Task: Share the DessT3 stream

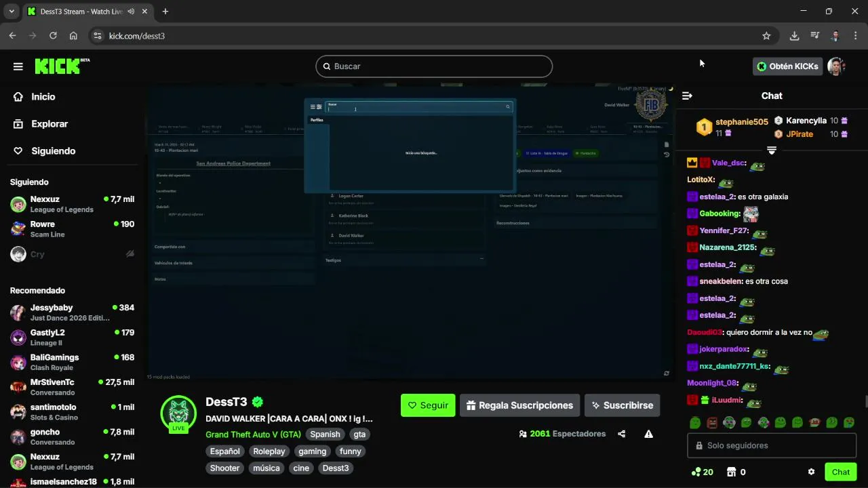Action: point(622,434)
